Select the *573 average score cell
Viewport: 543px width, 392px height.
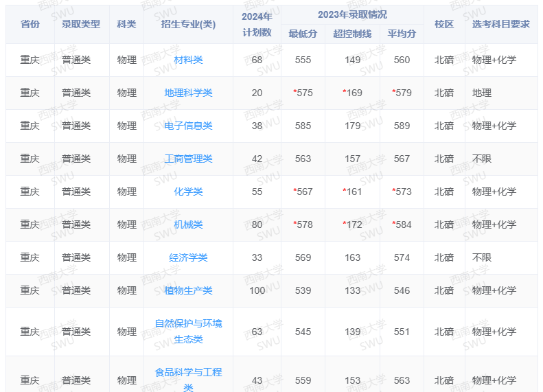click(402, 192)
